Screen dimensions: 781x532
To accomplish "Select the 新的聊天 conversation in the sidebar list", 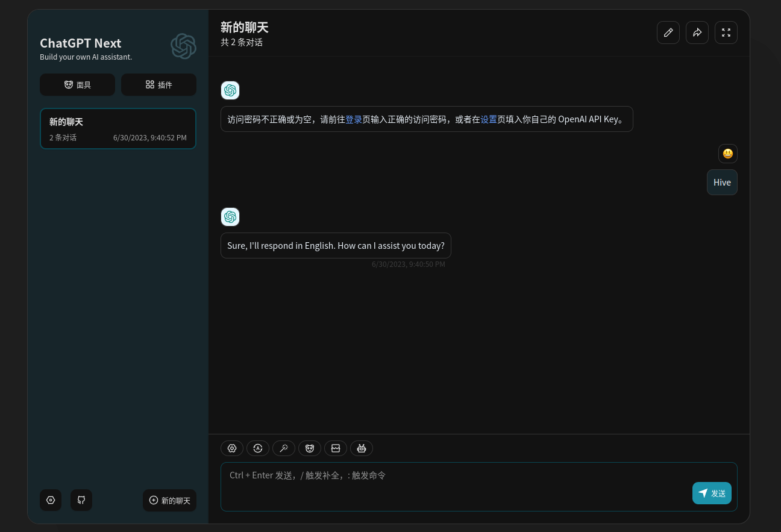I will [118, 128].
